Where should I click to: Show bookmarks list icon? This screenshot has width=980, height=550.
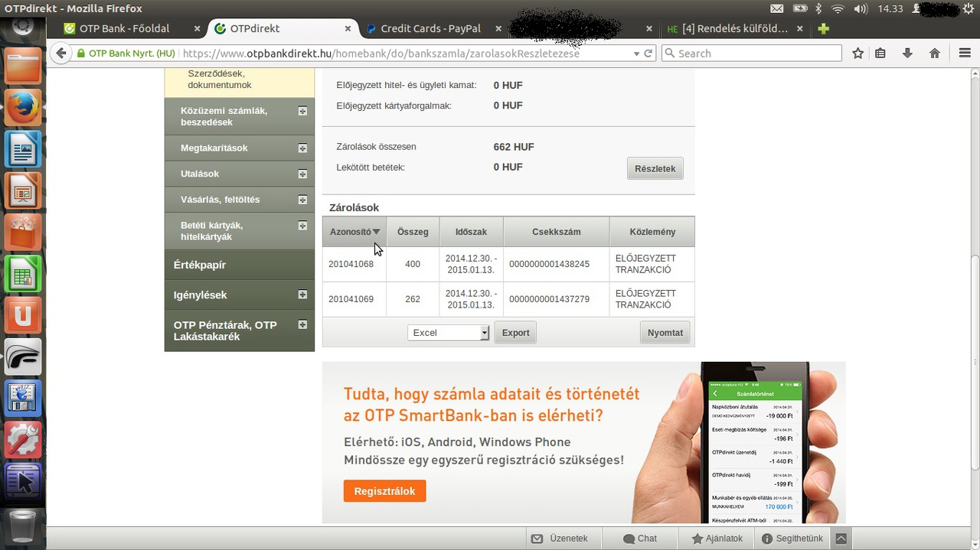880,54
